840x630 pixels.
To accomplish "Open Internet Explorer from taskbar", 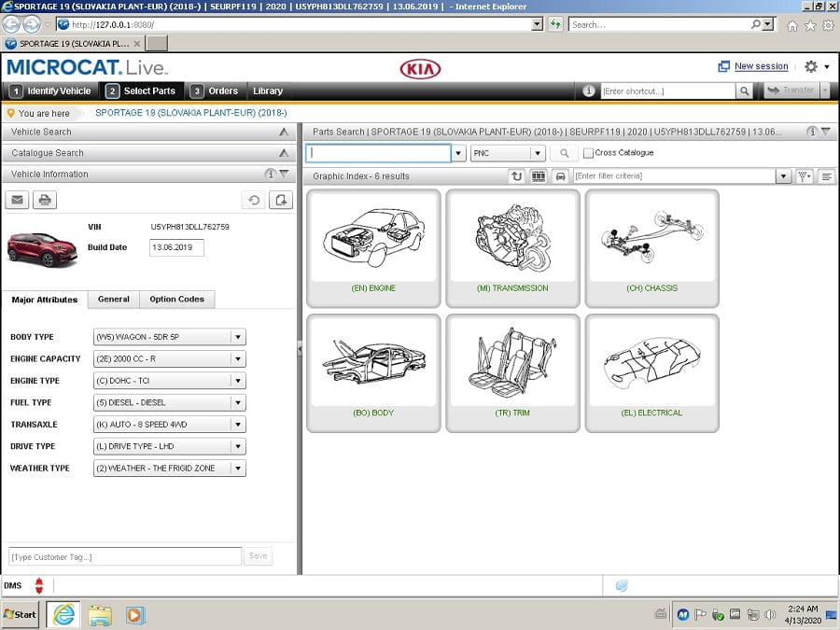I will point(63,614).
